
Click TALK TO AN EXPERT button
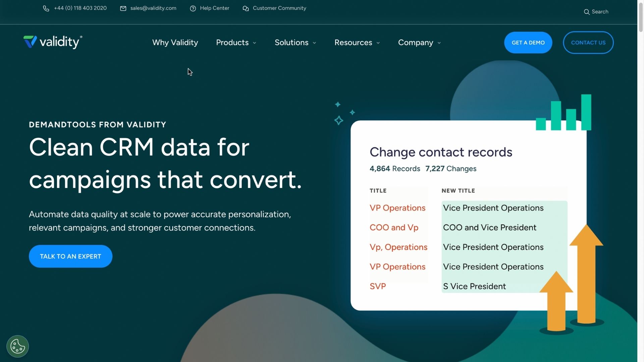pos(70,256)
